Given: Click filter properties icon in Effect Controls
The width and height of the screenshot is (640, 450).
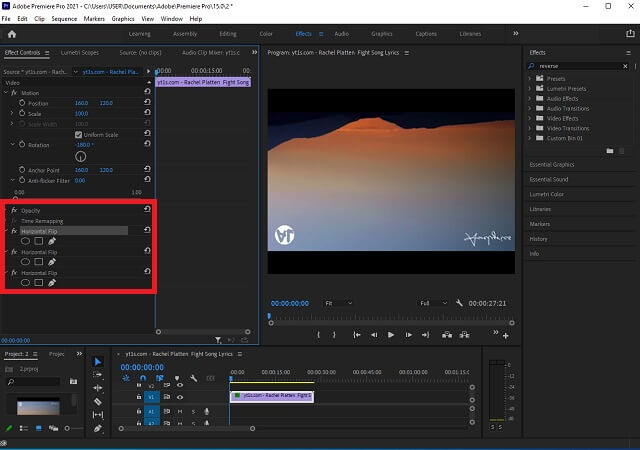Looking at the screenshot, I should pos(218,340).
